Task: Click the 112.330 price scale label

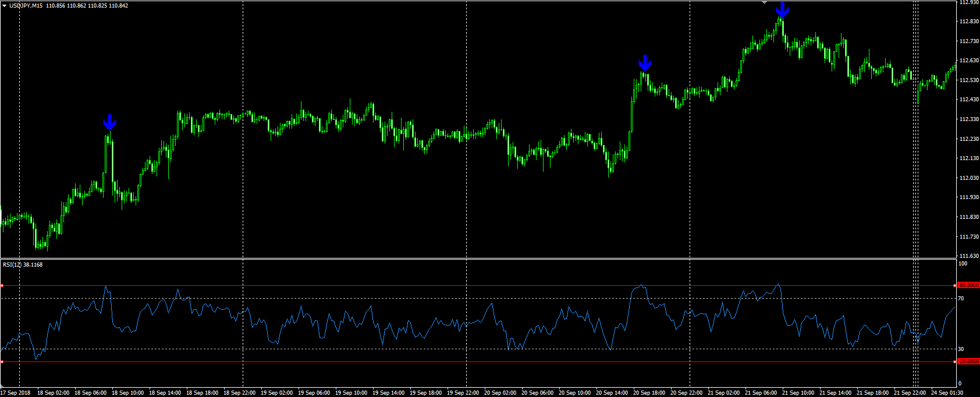Action: [x=968, y=119]
